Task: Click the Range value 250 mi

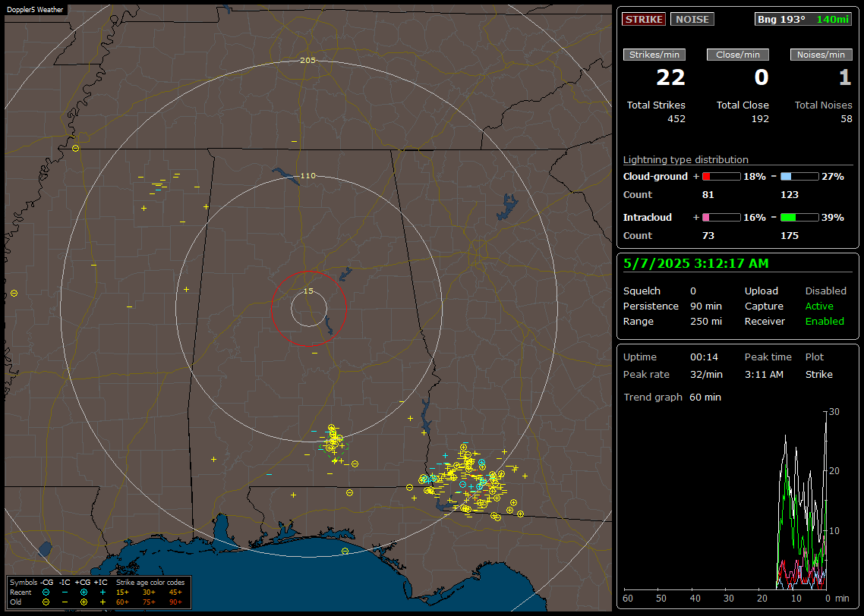Action: pyautogui.click(x=706, y=322)
